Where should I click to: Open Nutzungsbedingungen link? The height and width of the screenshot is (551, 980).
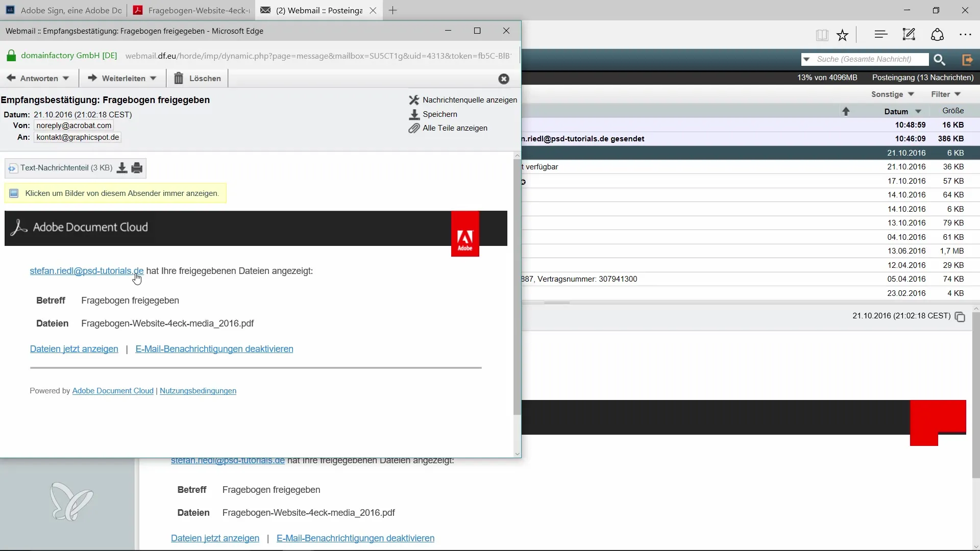coord(198,391)
